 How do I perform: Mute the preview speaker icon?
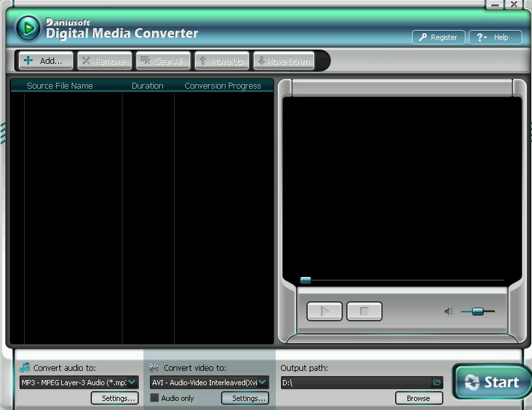coord(449,312)
